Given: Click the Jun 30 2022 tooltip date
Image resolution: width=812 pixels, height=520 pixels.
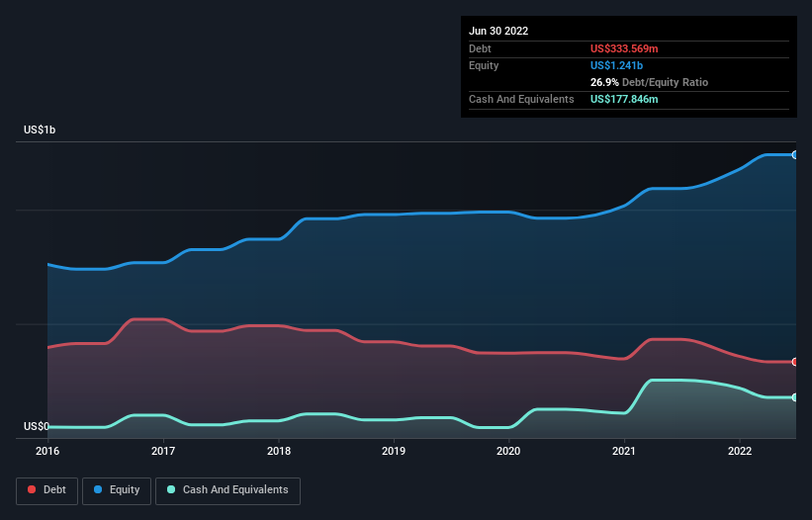Looking at the screenshot, I should pyautogui.click(x=498, y=31).
